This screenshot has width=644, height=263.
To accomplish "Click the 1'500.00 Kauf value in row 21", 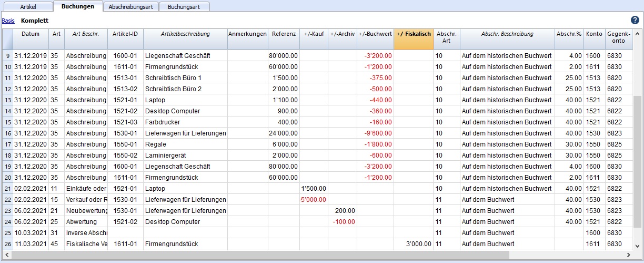I will (314, 188).
